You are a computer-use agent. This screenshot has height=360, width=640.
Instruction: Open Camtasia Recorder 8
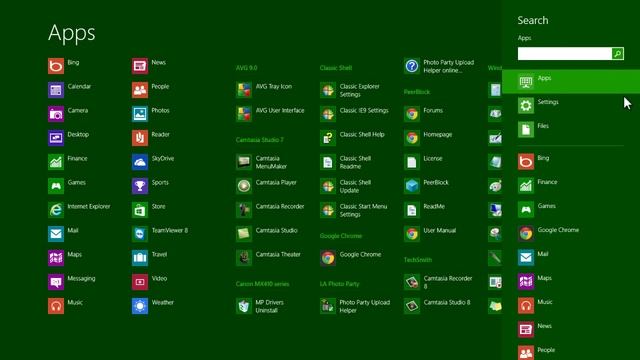click(438, 282)
